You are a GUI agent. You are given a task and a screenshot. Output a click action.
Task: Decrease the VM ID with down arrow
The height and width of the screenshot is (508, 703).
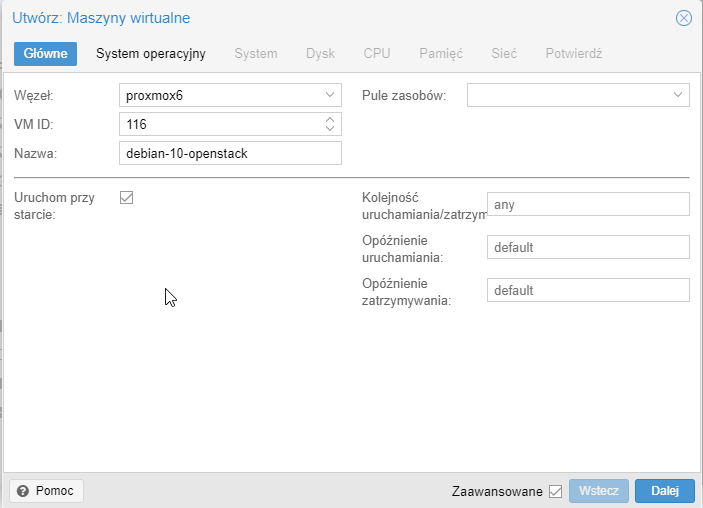pos(331,129)
